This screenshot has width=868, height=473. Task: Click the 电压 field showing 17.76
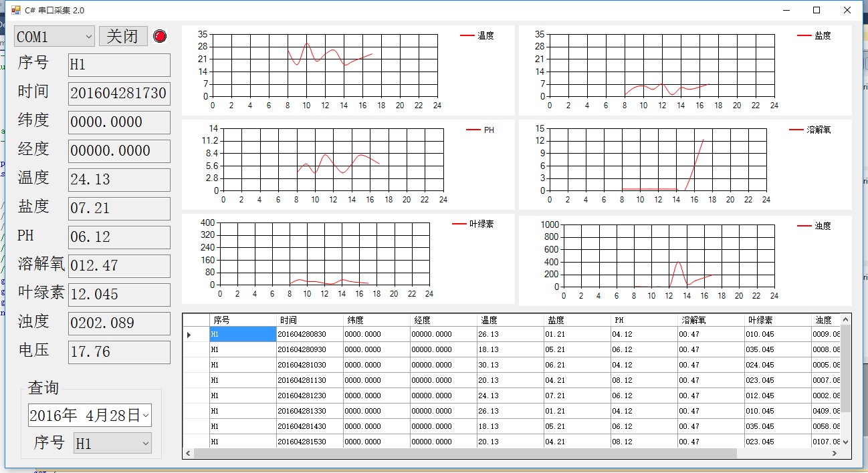pos(118,352)
